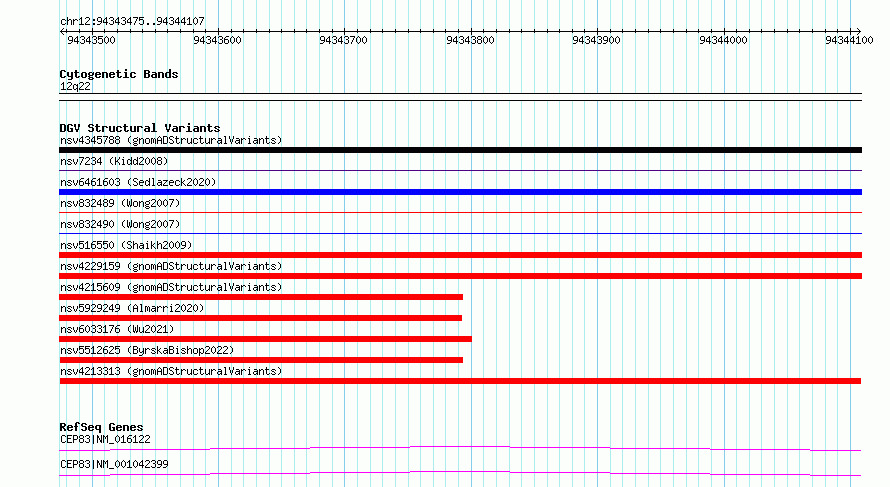Click ruler position 94343700
The width and height of the screenshot is (890, 487).
[x=343, y=40]
